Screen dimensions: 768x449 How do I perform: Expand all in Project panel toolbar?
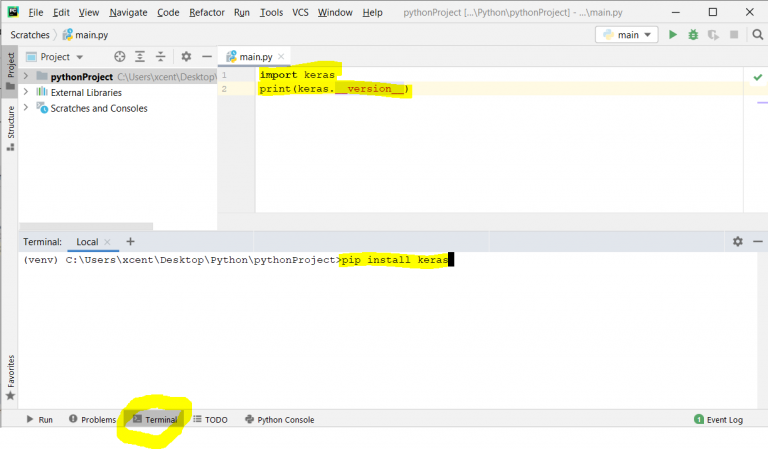click(x=140, y=57)
